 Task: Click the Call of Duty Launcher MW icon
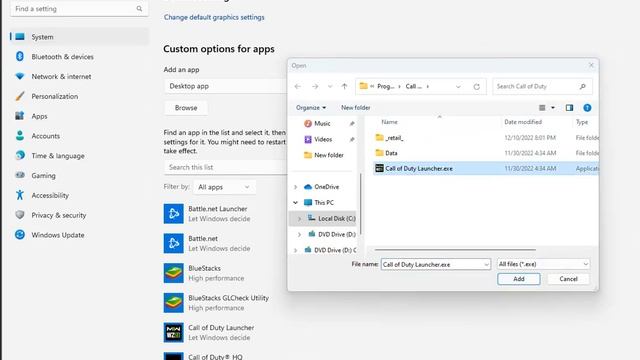173,333
